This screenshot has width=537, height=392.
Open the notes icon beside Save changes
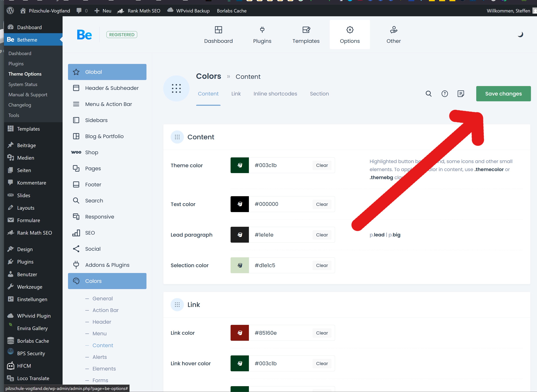point(461,94)
